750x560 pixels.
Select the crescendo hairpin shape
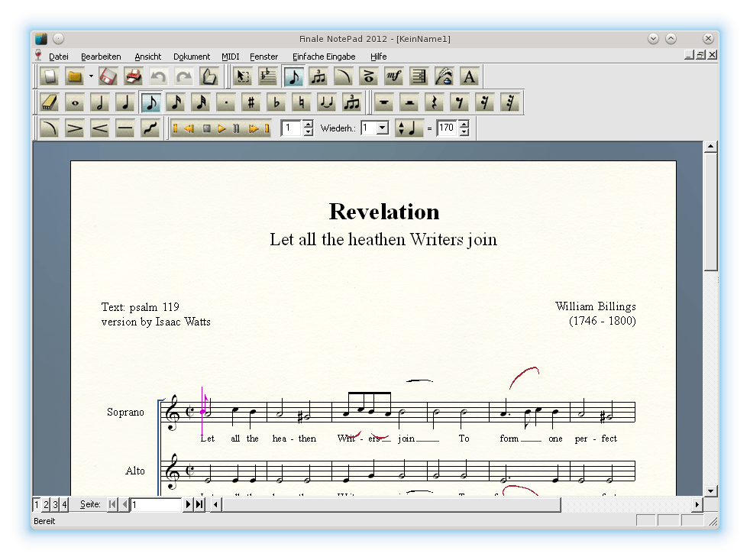click(100, 128)
